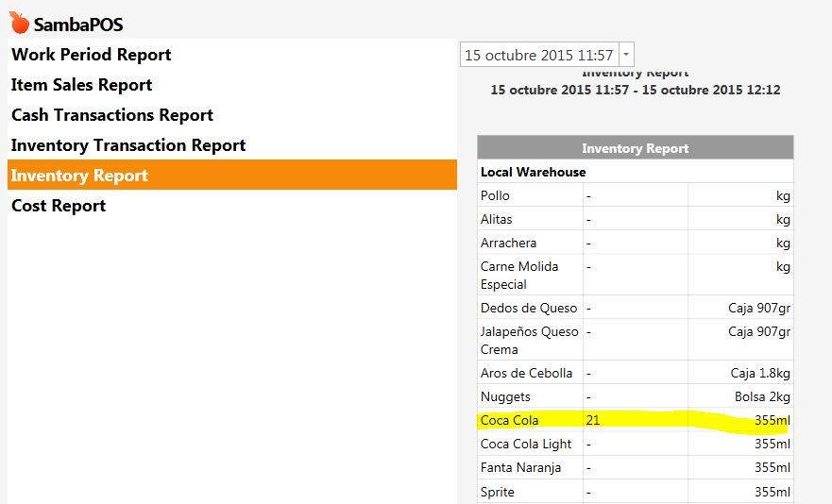Select the 'Aros de Cebolla' item
Screen dimensions: 832x504
pyautogui.click(x=526, y=374)
